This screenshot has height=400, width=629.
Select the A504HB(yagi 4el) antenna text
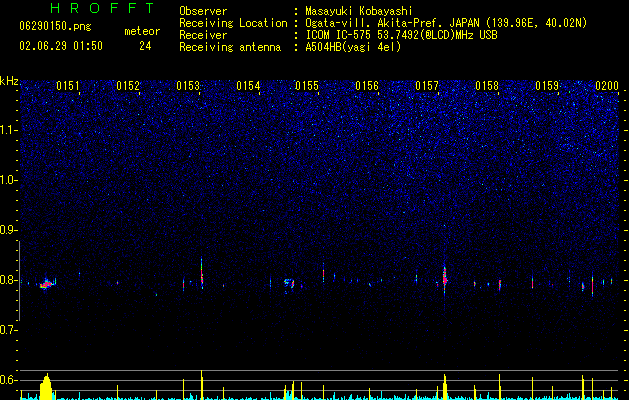[353, 47]
